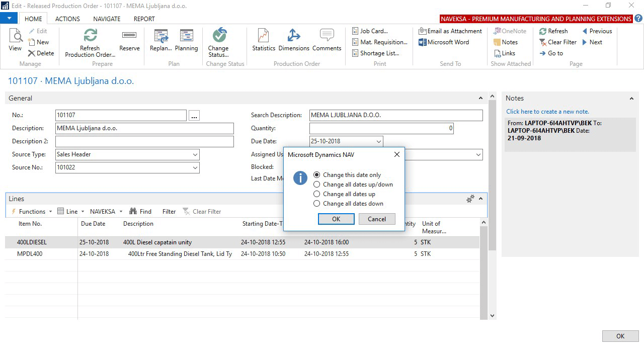The width and height of the screenshot is (644, 362).
Task: Print the Job Card report
Action: (x=370, y=31)
